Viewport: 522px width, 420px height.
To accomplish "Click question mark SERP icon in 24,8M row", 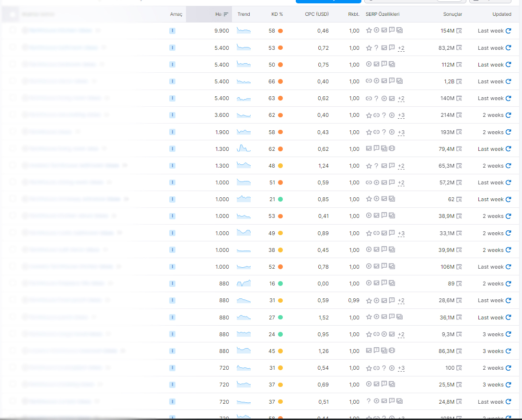I will click(x=369, y=401).
